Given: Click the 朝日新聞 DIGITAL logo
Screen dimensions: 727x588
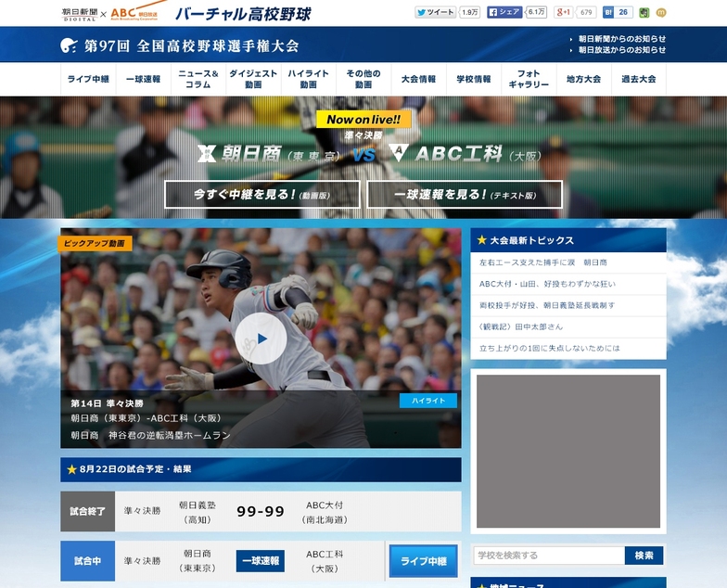Looking at the screenshot, I should [x=78, y=13].
